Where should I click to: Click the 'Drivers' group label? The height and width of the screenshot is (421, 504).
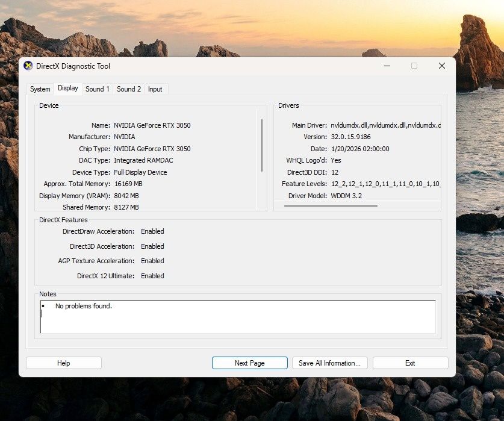click(288, 105)
